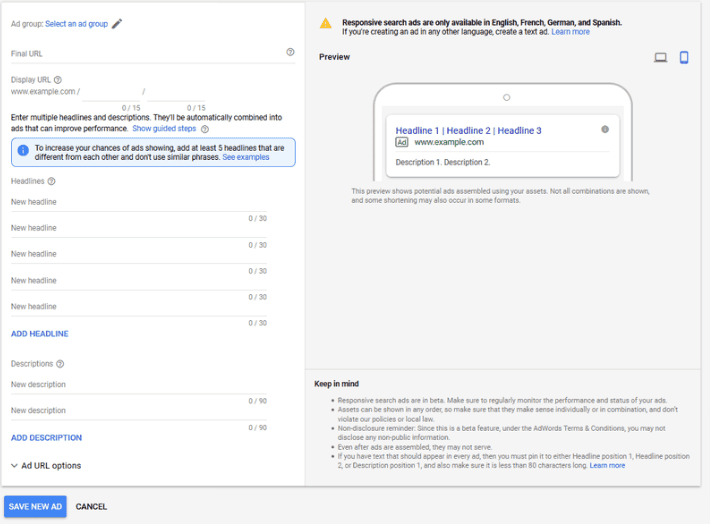Click the Keep in mind heading
This screenshot has width=710, height=524.
pos(336,384)
